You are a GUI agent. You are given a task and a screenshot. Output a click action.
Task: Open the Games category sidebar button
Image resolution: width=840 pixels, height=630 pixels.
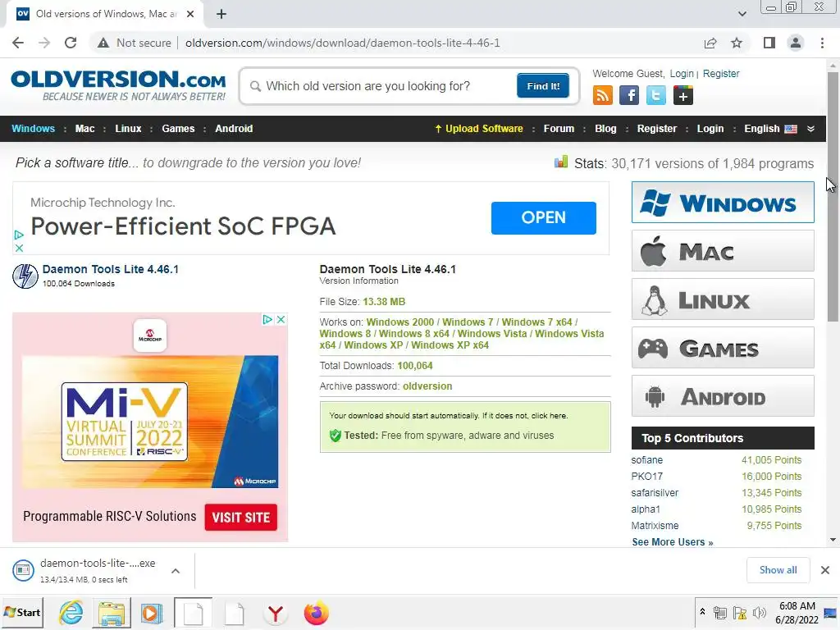pos(723,348)
